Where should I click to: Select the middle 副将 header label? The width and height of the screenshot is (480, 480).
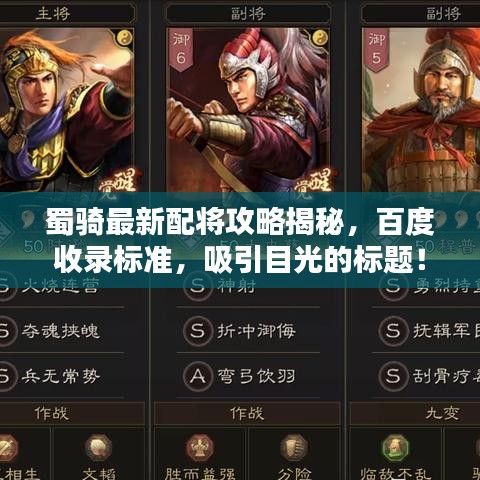(x=248, y=14)
